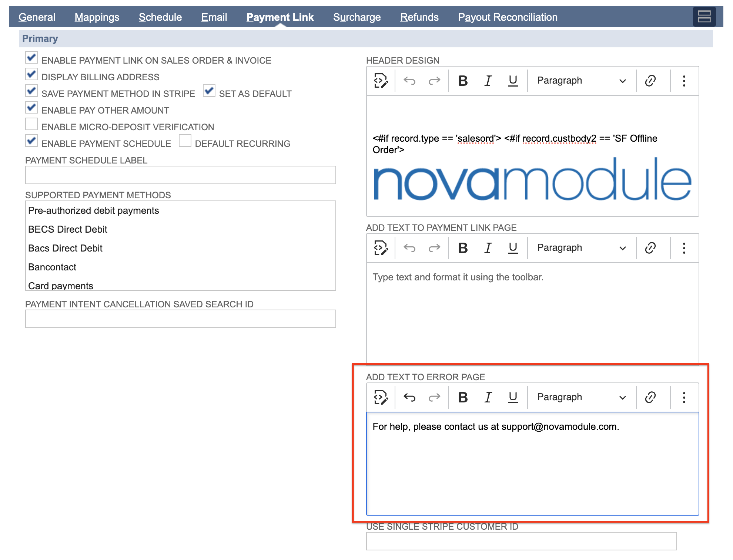This screenshot has height=560, width=733.
Task: Insert link in Payment Link Page editor
Action: click(x=650, y=248)
